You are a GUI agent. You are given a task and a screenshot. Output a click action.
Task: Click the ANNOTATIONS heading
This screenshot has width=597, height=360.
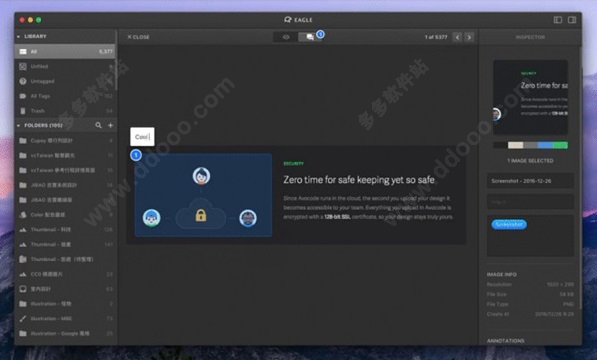pyautogui.click(x=506, y=341)
